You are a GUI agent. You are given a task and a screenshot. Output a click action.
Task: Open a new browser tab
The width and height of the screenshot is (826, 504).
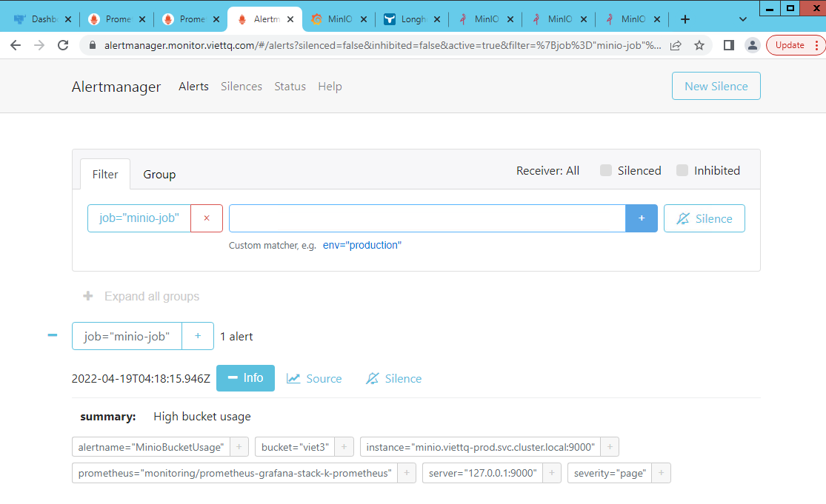point(685,19)
